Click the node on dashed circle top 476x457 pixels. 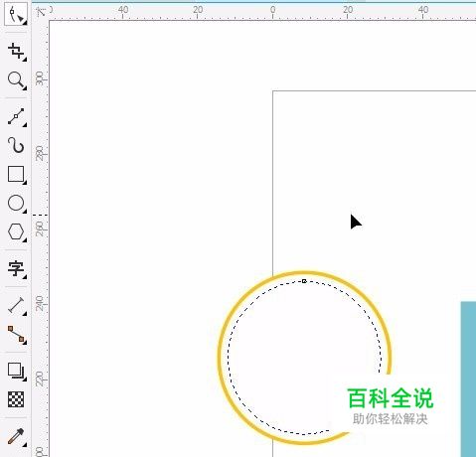click(304, 281)
